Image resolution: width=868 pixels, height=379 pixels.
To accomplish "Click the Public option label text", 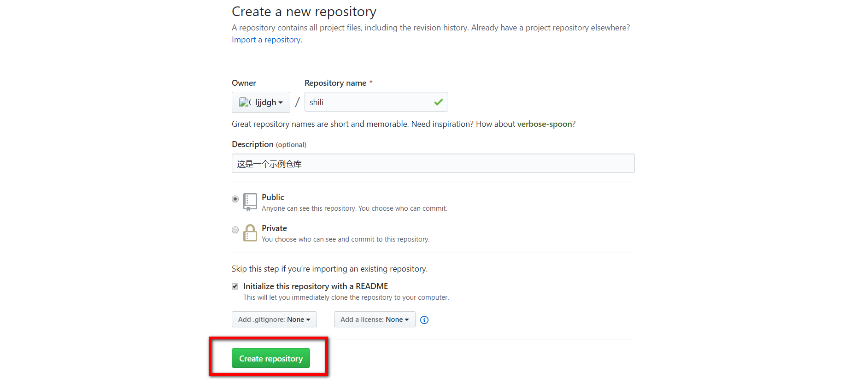I will (x=273, y=197).
